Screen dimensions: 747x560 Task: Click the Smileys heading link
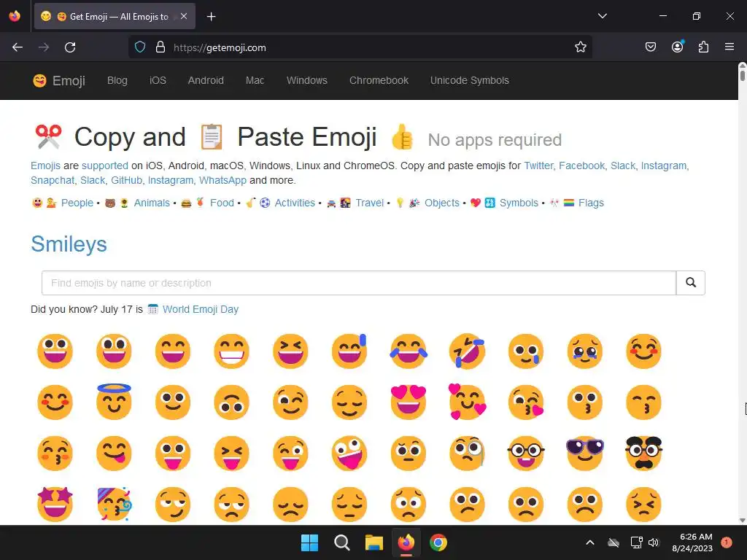coord(69,244)
